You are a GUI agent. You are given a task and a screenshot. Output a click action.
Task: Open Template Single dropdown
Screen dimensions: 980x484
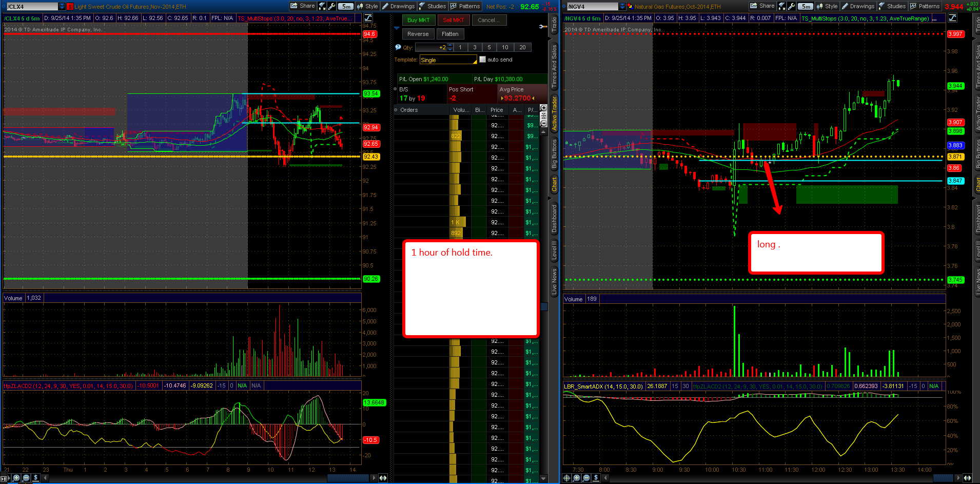[448, 60]
